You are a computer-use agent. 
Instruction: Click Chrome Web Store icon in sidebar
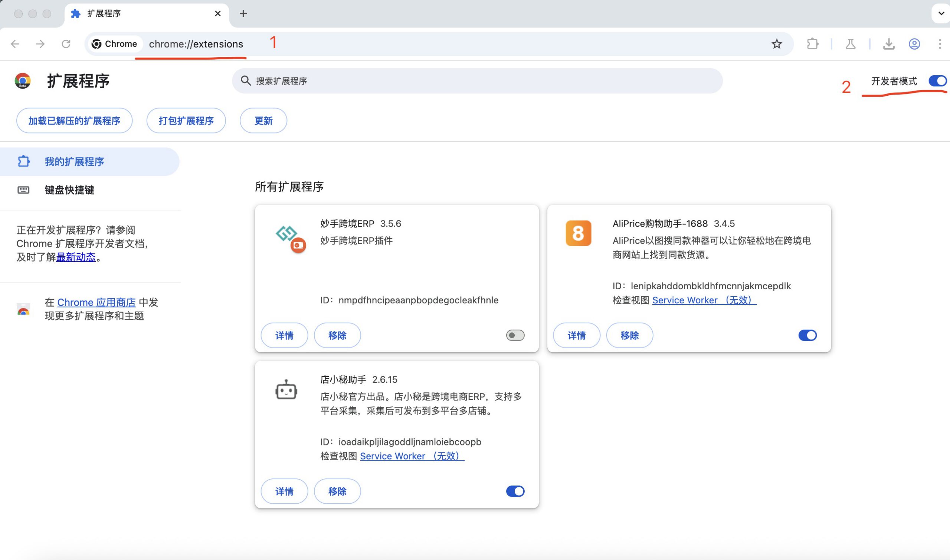pos(23,309)
